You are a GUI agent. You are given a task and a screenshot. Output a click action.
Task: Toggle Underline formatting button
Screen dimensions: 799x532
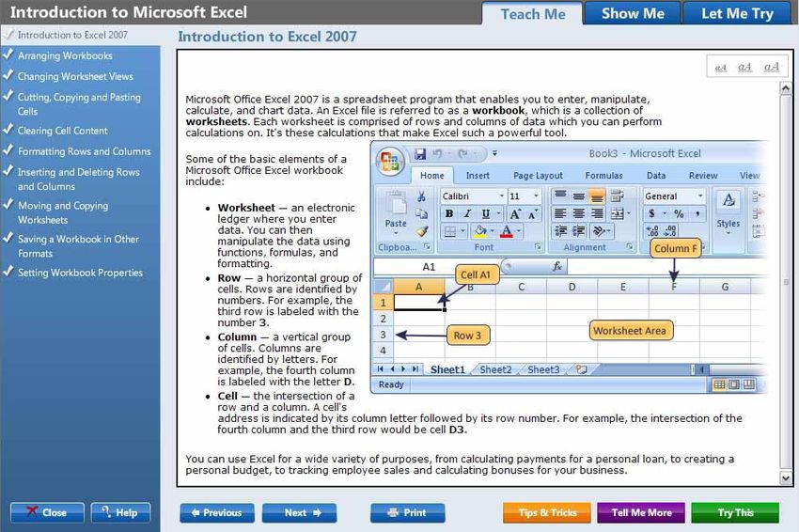tap(486, 214)
